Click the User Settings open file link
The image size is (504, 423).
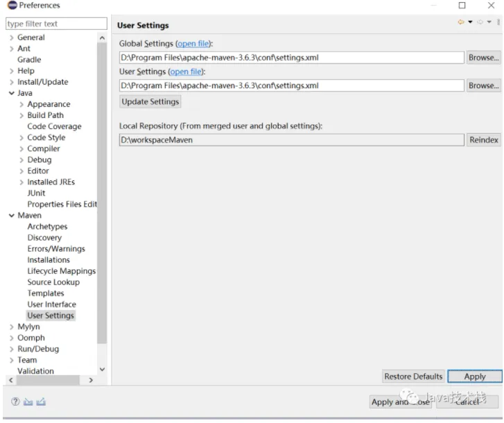(x=187, y=71)
